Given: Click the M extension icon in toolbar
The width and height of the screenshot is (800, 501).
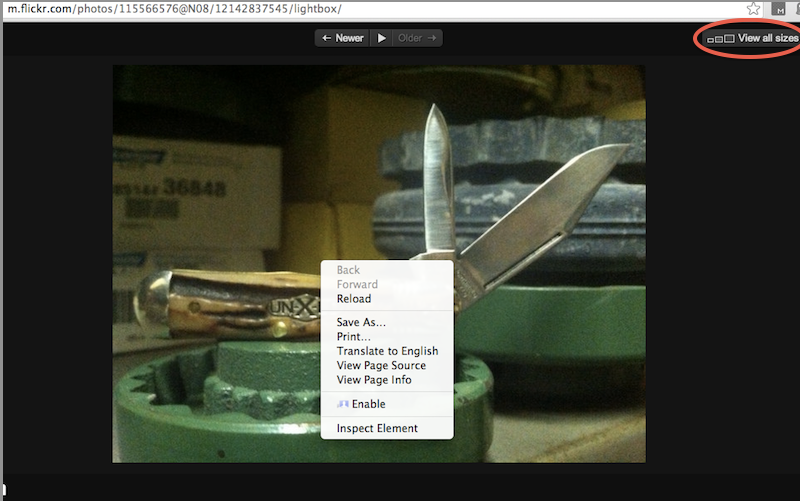Looking at the screenshot, I should coord(779,9).
